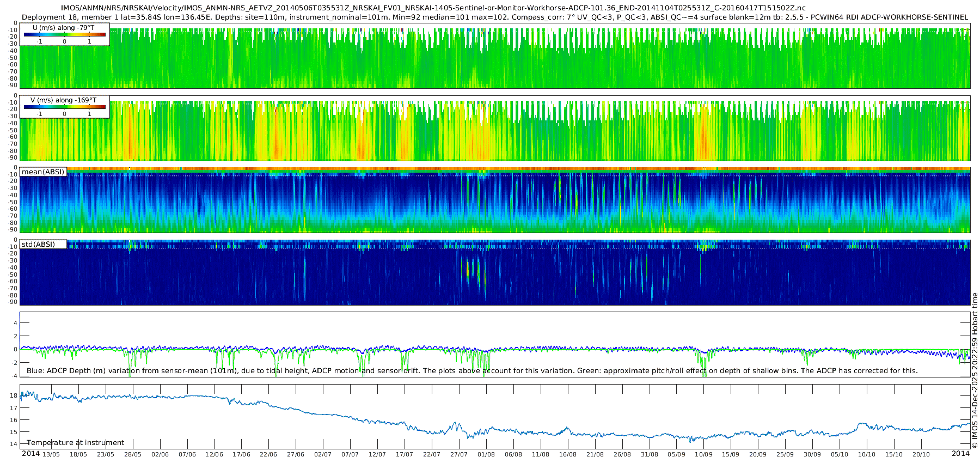
Task: Click the file path title at the top
Action: tap(433, 8)
